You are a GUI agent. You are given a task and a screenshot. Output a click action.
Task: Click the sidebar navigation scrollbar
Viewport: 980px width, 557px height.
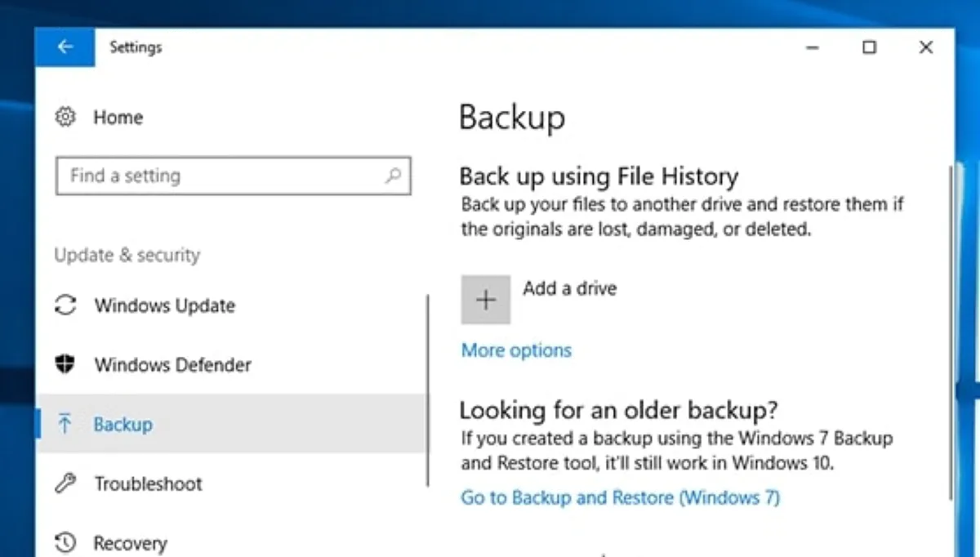427,392
